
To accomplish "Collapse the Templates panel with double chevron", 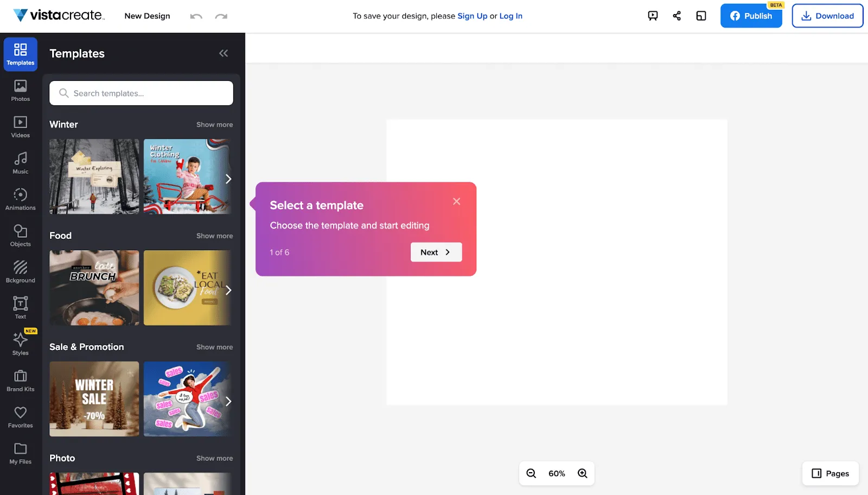I will [x=224, y=53].
